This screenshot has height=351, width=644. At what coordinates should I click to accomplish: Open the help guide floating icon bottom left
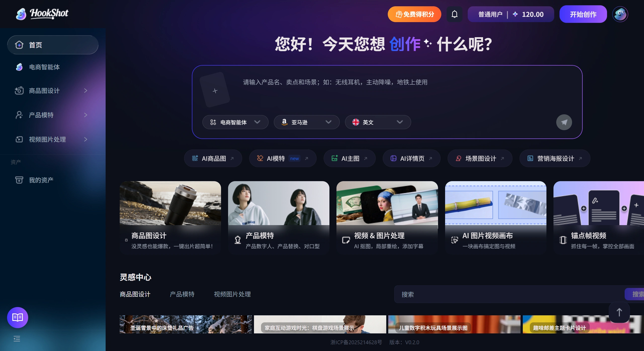click(17, 317)
